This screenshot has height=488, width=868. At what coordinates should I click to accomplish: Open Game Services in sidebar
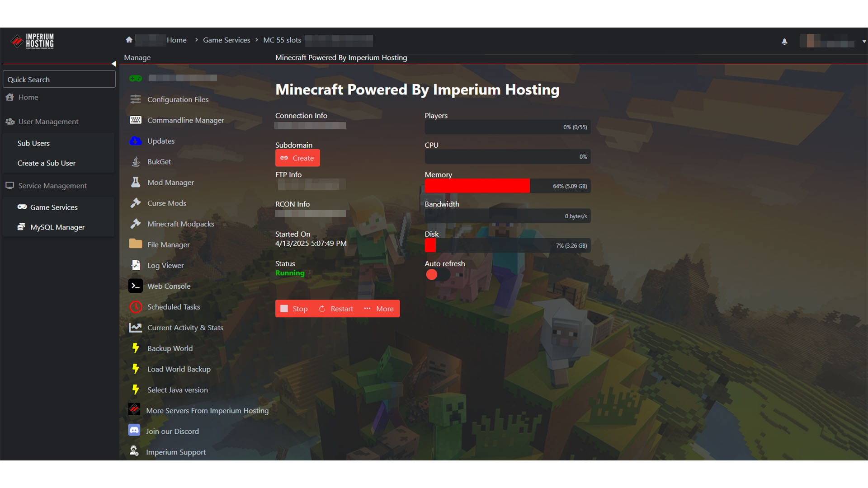[54, 207]
